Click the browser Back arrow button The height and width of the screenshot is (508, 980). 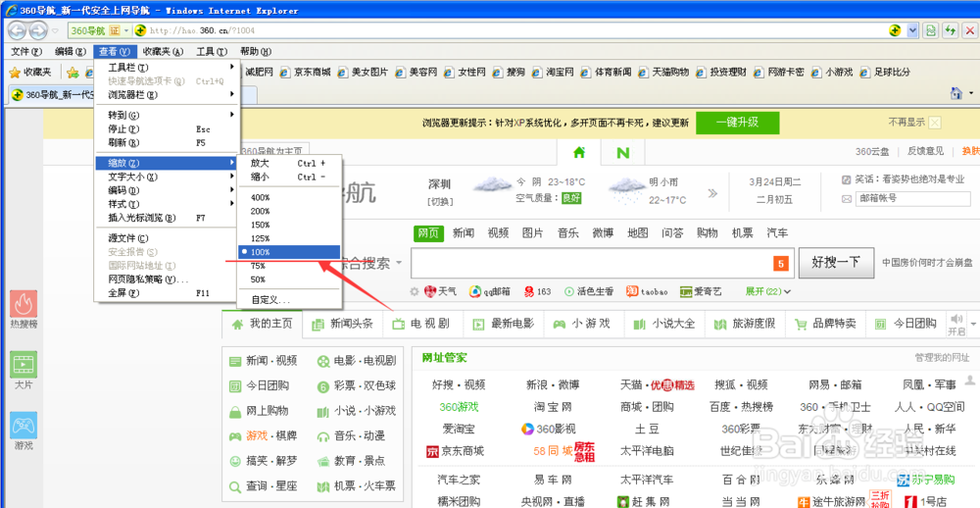click(x=18, y=30)
